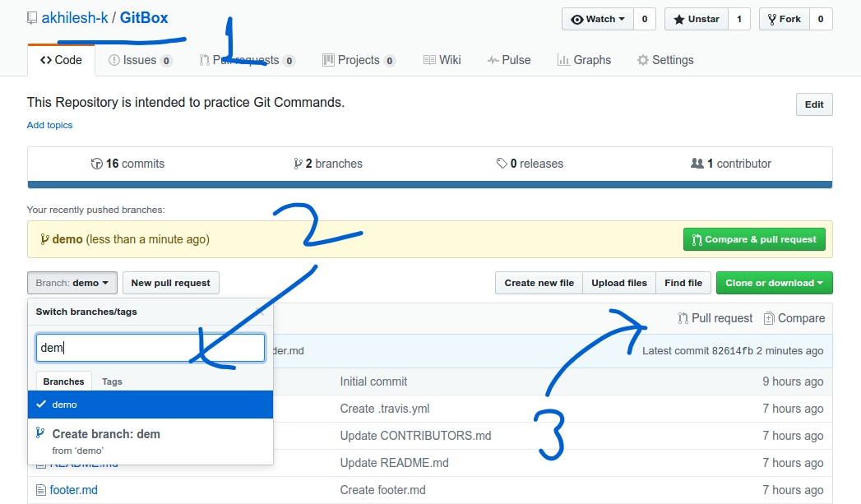Open the Initial commit message

click(373, 381)
